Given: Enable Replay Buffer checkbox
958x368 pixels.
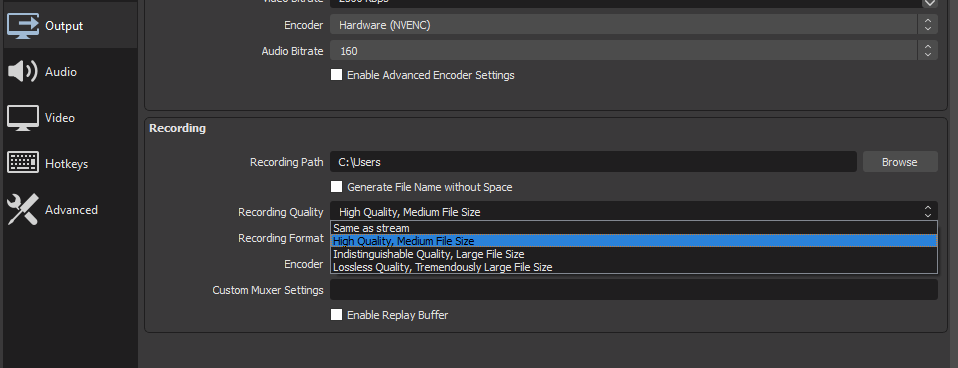Looking at the screenshot, I should [x=336, y=315].
